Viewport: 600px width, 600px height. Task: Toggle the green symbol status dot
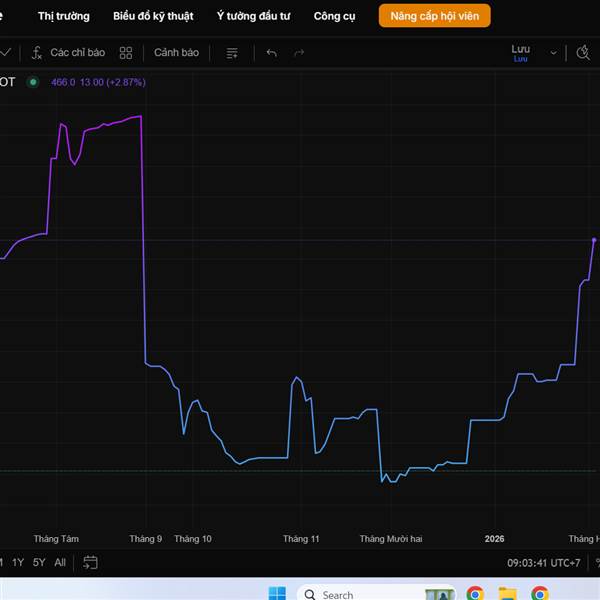click(x=33, y=82)
